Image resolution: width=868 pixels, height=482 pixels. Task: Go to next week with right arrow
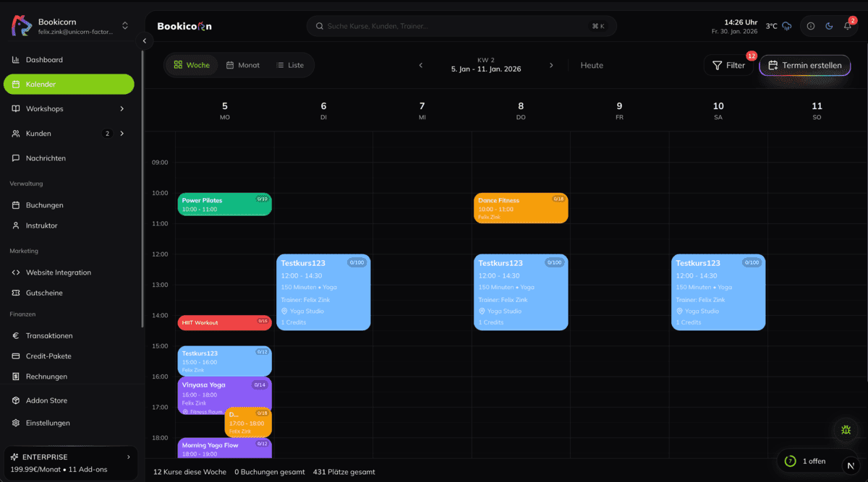(x=551, y=65)
